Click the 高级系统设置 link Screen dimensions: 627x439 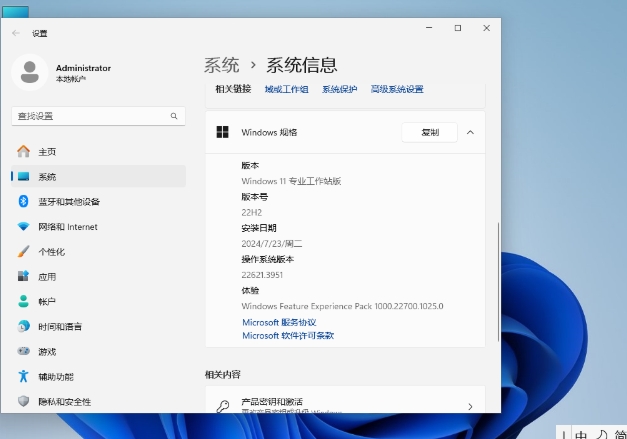[x=397, y=89]
